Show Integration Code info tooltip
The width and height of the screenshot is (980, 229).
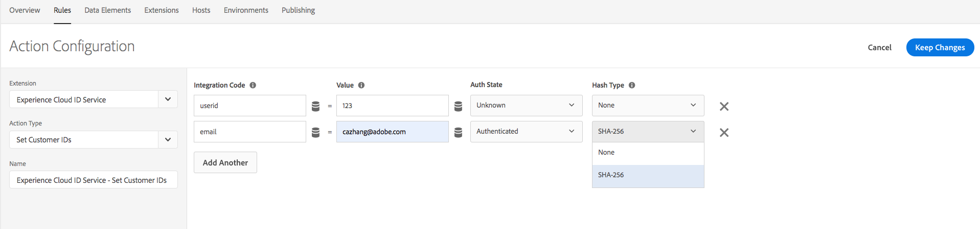[253, 85]
